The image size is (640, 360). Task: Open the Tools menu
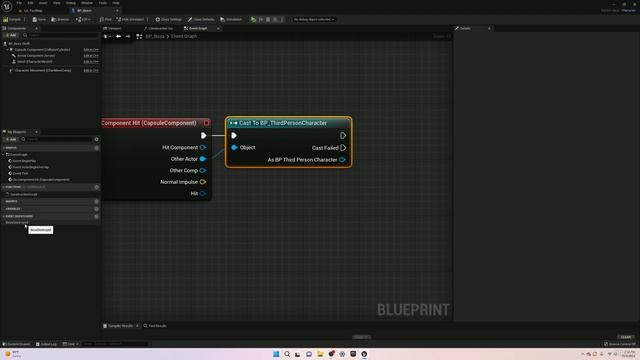click(x=103, y=3)
